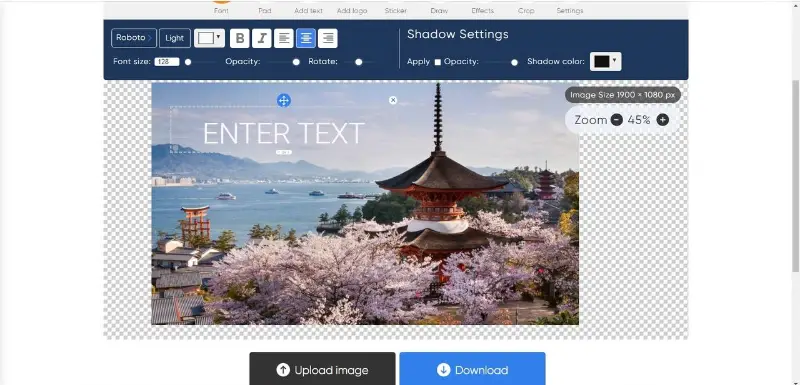Toggle italic text formatting
This screenshot has height=385, width=800.
(x=262, y=38)
